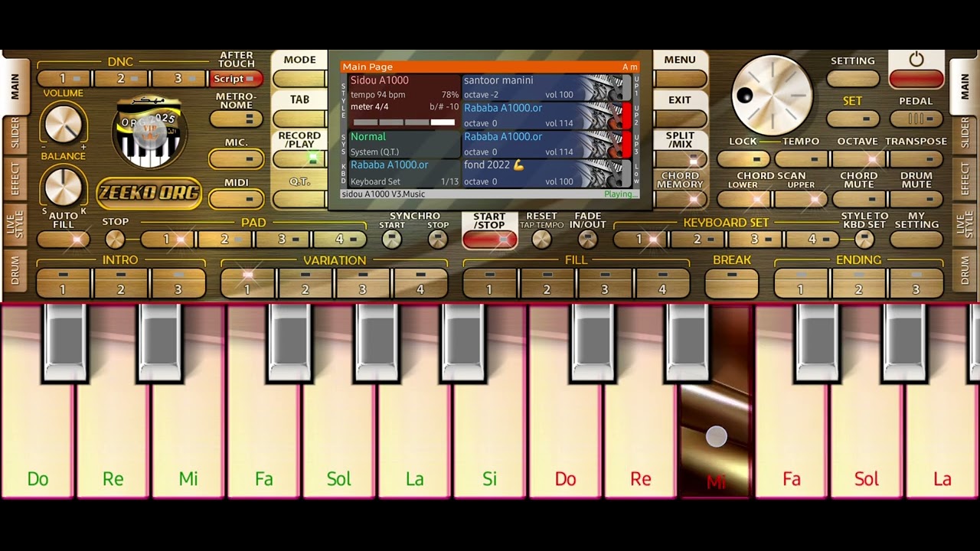Open the left EFFECT side tab

(15, 179)
